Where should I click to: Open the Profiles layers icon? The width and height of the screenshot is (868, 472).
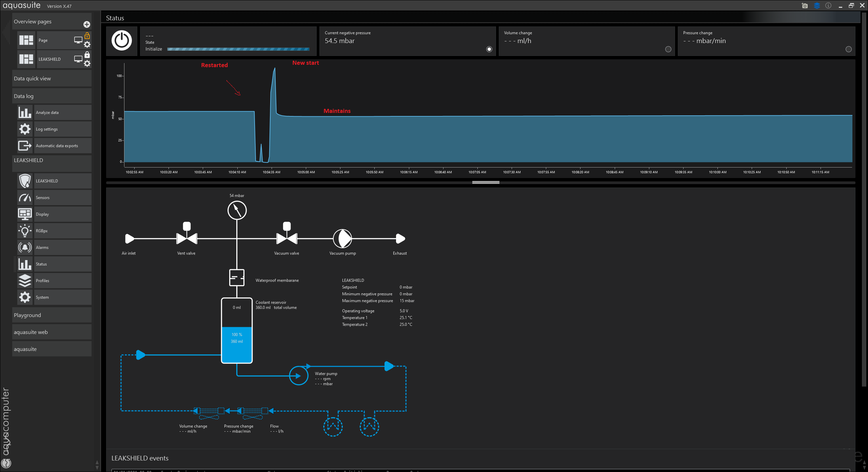25,280
